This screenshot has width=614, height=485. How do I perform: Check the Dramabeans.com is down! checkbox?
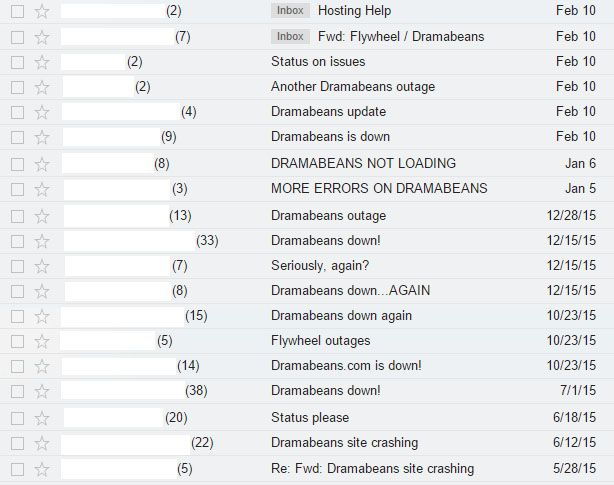(x=17, y=367)
